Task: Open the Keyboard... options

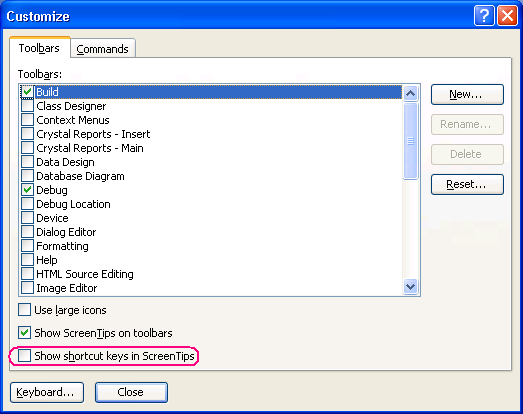Action: (47, 392)
